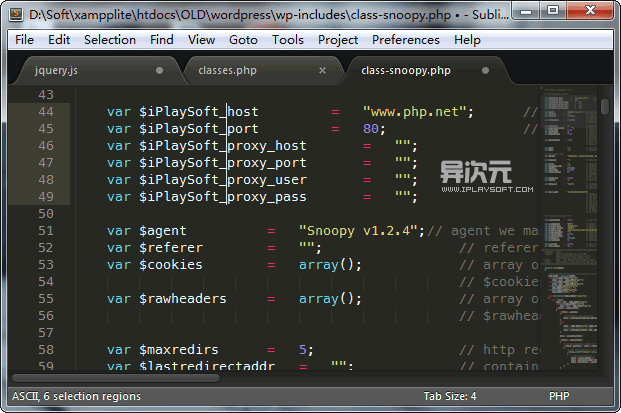Screen dimensions: 621x413
Task: Open the PHP syntax selector in status bar
Action: coord(559,396)
